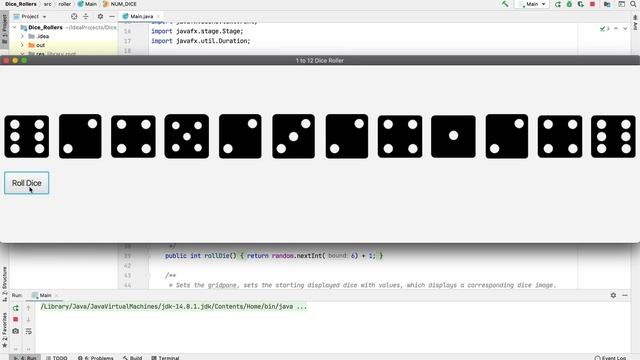Open the Build tool window tab
Image resolution: width=640 pixels, height=360 pixels.
[x=132, y=358]
